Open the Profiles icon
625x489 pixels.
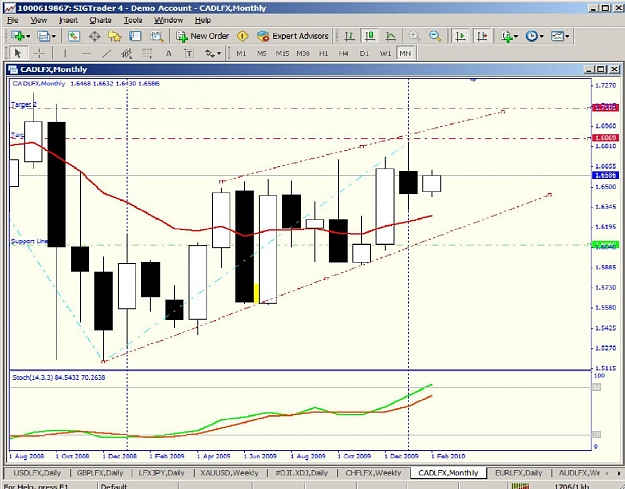click(43, 36)
